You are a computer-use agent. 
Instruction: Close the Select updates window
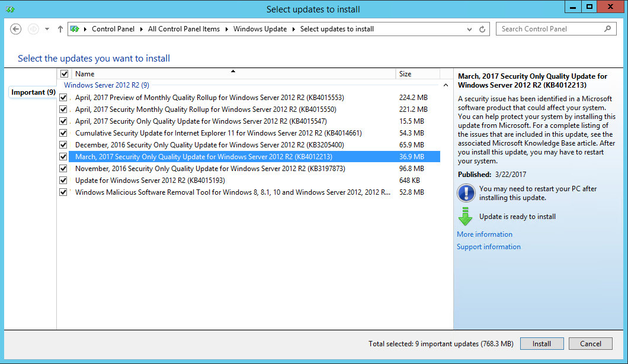(610, 7)
